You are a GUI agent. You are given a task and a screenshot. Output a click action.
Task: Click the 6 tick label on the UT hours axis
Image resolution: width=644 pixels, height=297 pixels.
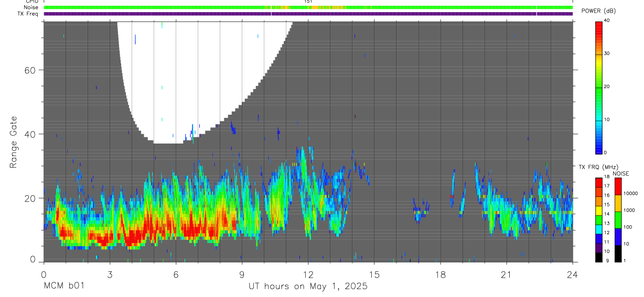click(x=176, y=274)
